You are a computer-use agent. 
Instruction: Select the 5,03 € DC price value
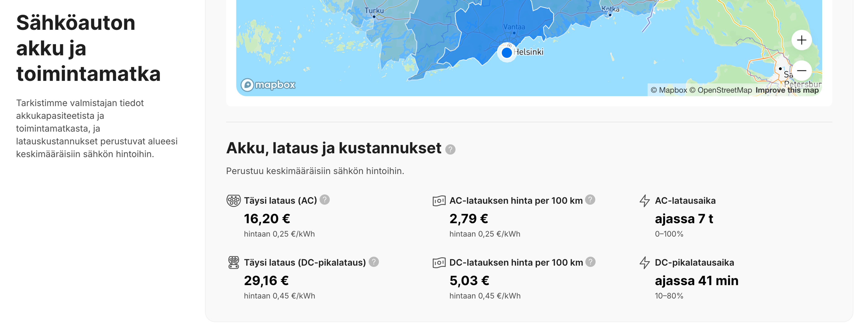coord(469,280)
